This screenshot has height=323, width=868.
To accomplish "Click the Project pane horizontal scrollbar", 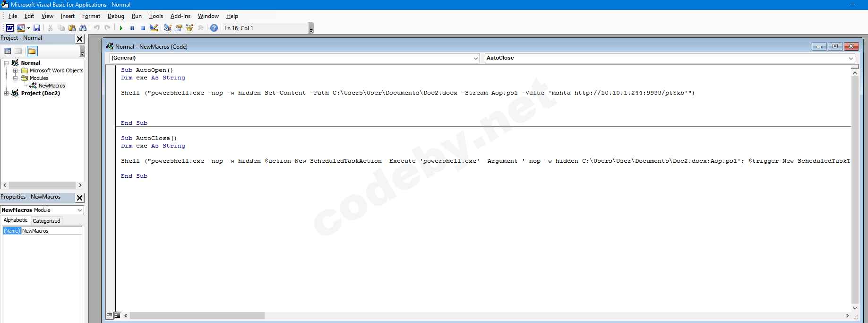I will pyautogui.click(x=42, y=185).
